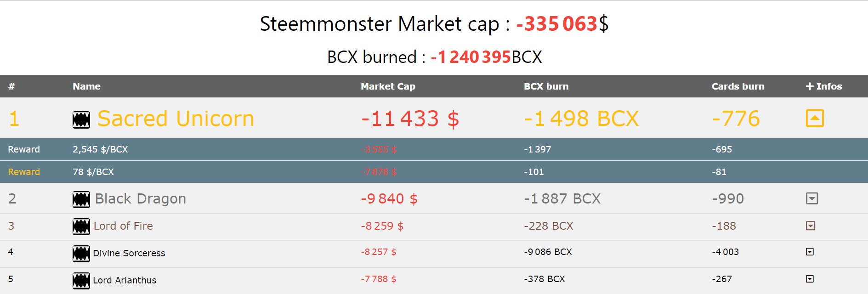Click the Black Dragon card icon
Image resolution: width=868 pixels, height=294 pixels.
(82, 198)
